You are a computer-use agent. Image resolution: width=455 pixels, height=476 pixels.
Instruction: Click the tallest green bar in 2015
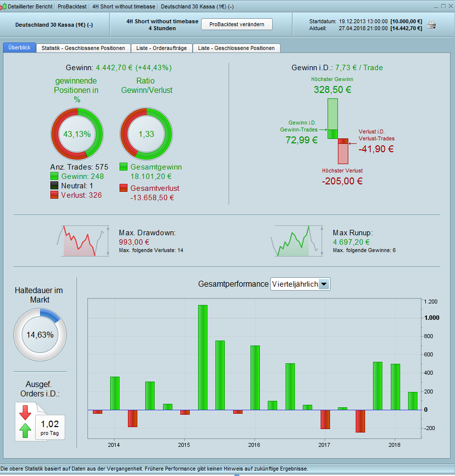[x=203, y=357]
